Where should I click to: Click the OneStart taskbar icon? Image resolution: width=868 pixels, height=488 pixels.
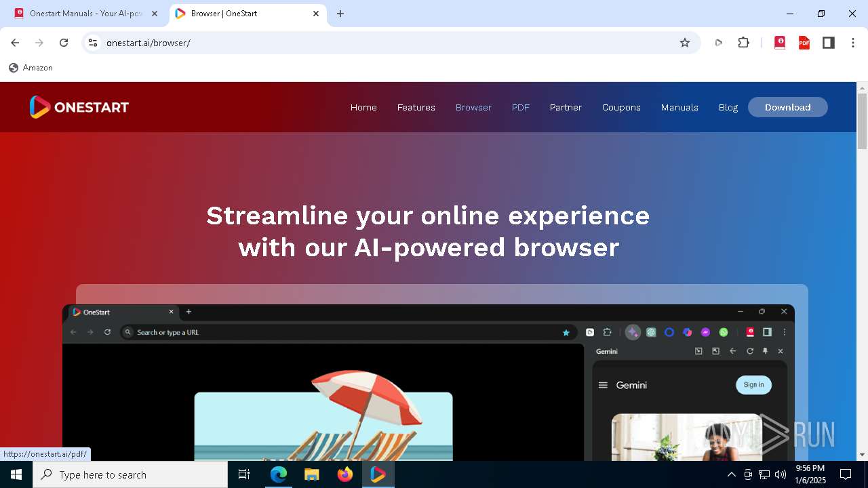point(378,474)
